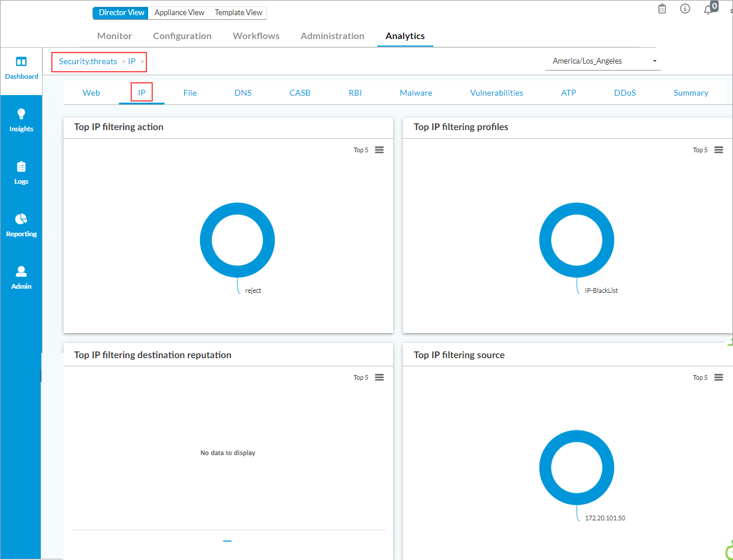Screen dimensions: 733x560
Task: Open hamburger menu on Top IP filtering action
Action: (x=379, y=150)
